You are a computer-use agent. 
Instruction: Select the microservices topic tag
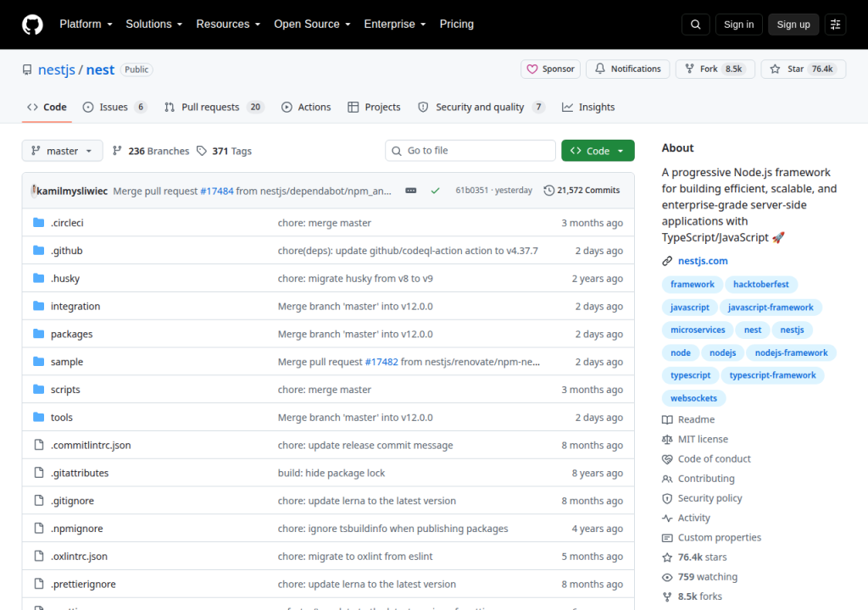point(698,330)
